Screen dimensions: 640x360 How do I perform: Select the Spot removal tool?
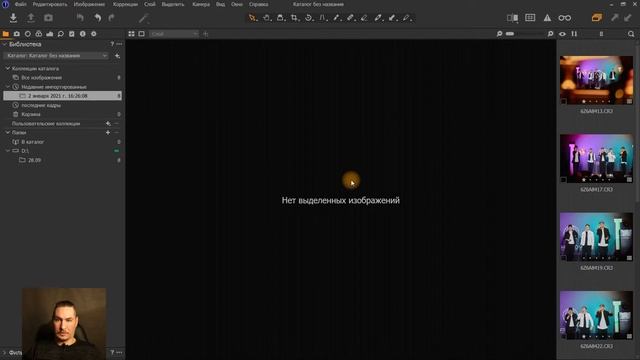click(x=337, y=18)
